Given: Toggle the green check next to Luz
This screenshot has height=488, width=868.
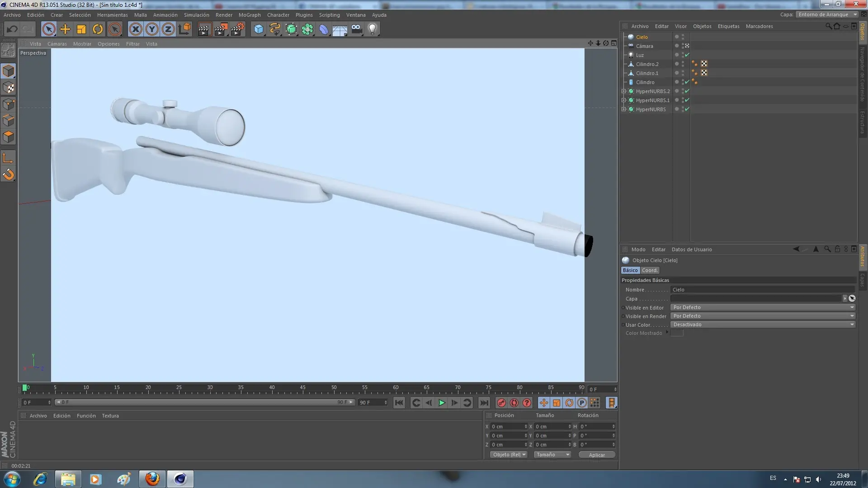Looking at the screenshot, I should (x=687, y=55).
